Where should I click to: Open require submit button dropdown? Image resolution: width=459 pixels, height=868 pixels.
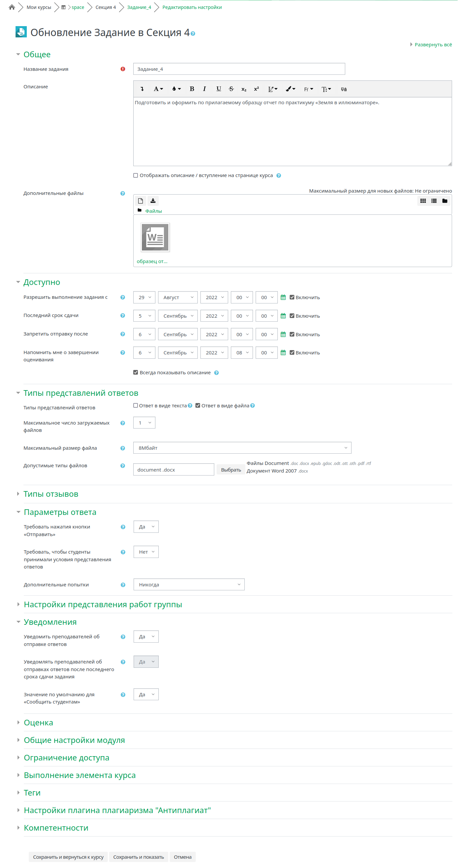pos(146,527)
